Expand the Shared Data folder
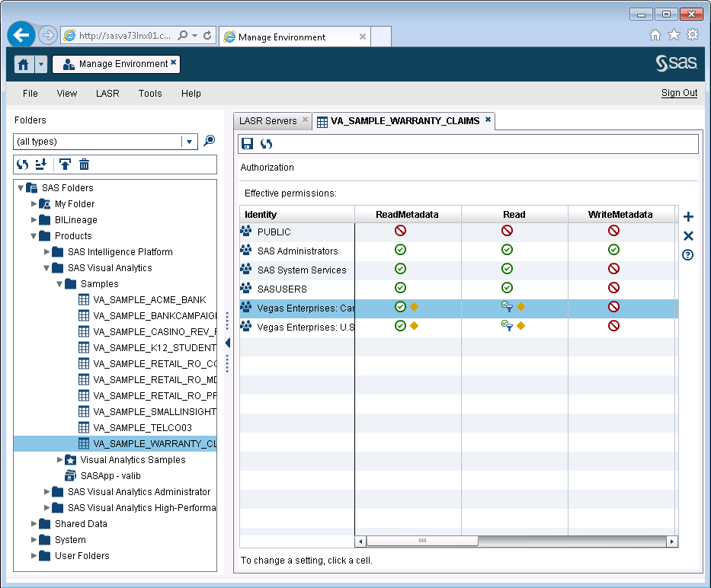 [x=34, y=523]
